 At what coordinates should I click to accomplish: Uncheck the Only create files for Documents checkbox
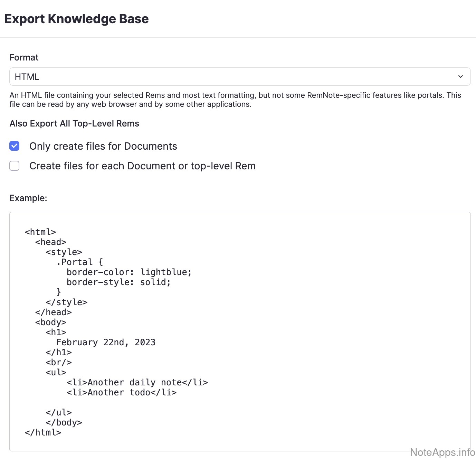[15, 146]
